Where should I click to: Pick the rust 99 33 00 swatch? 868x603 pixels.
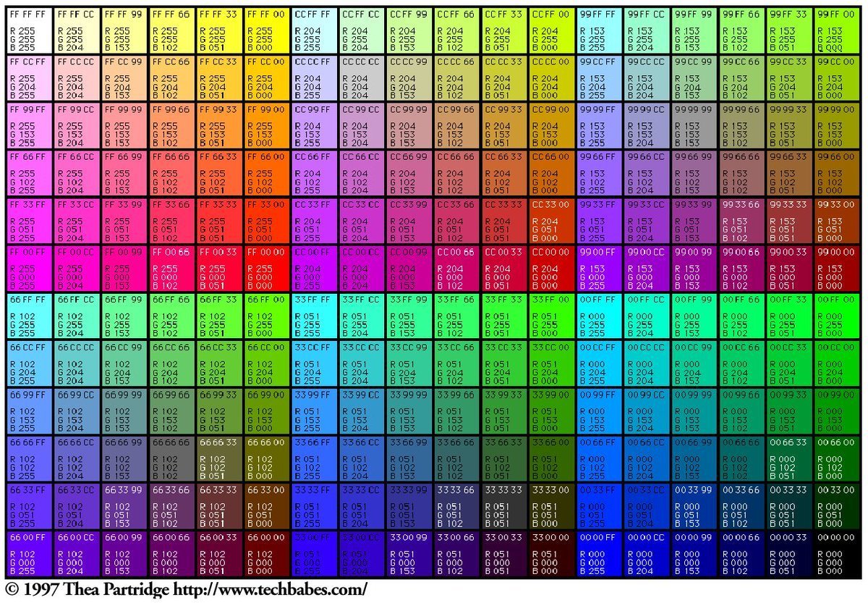coord(836,220)
